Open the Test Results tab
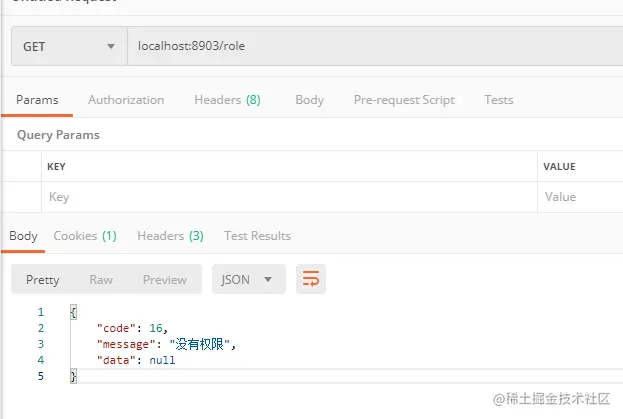623x419 pixels. pos(257,236)
